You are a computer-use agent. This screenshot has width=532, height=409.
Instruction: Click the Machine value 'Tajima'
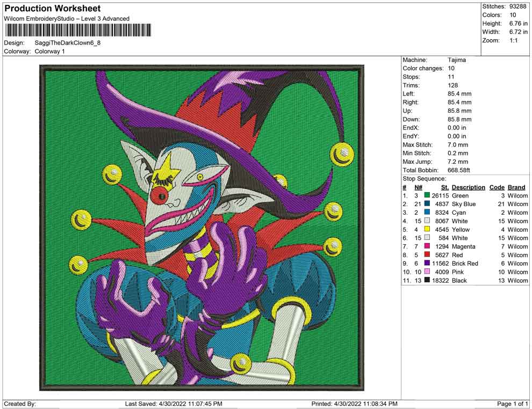457,60
